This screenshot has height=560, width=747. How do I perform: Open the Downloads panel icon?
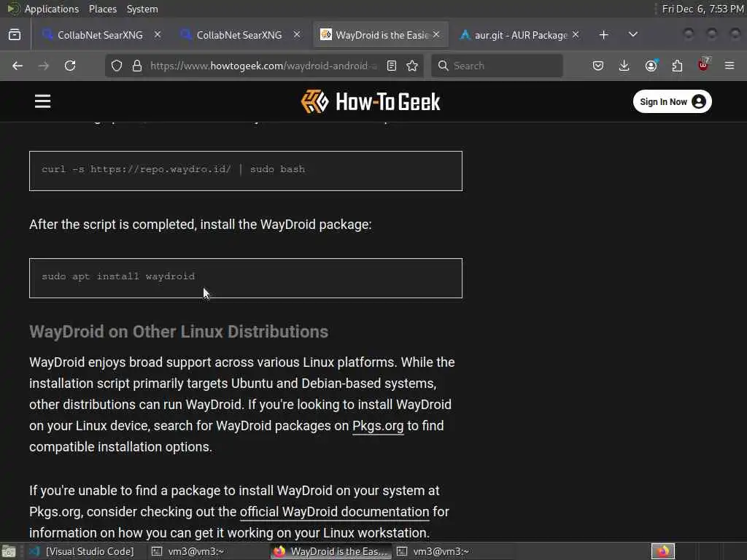624,66
